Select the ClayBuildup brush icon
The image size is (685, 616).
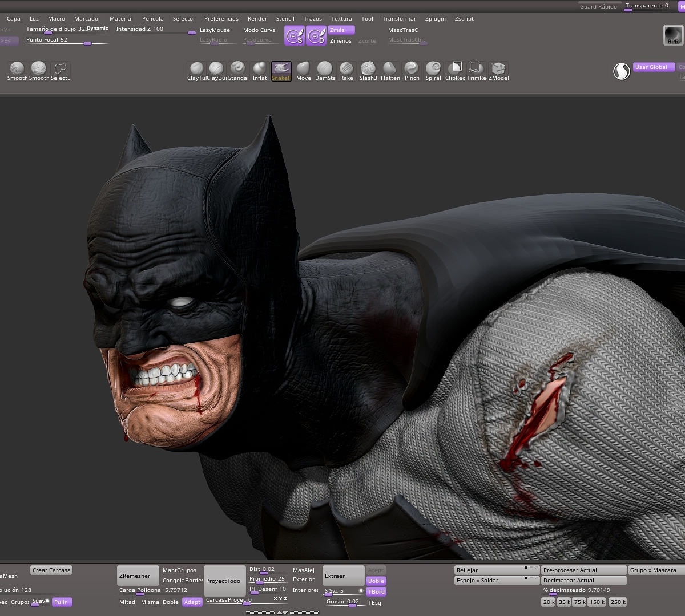216,69
